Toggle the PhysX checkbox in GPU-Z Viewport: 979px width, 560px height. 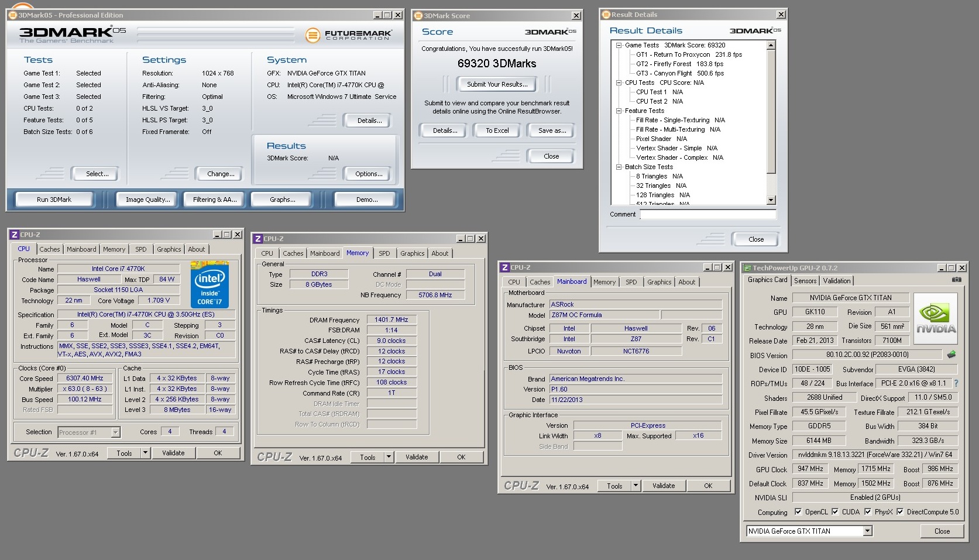pos(868,511)
